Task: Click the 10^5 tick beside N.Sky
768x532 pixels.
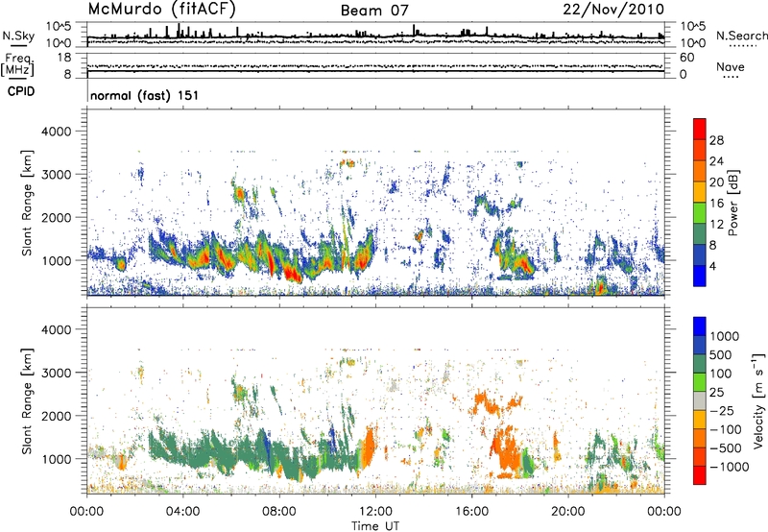Action: (60, 27)
